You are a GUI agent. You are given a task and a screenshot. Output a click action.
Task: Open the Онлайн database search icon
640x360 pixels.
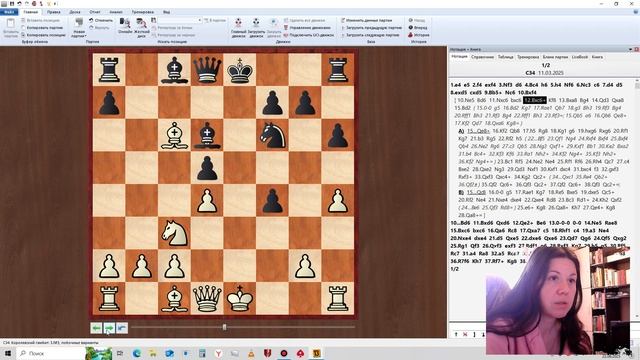click(125, 25)
